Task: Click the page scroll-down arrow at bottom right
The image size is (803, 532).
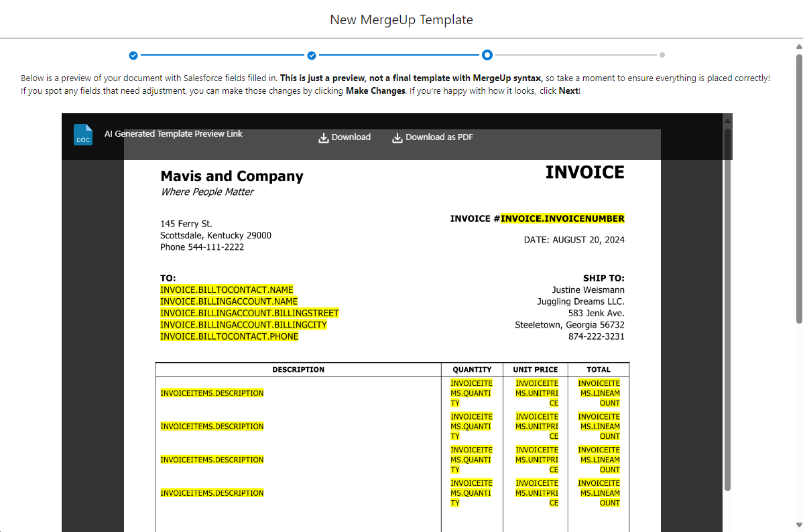Action: 799,525
